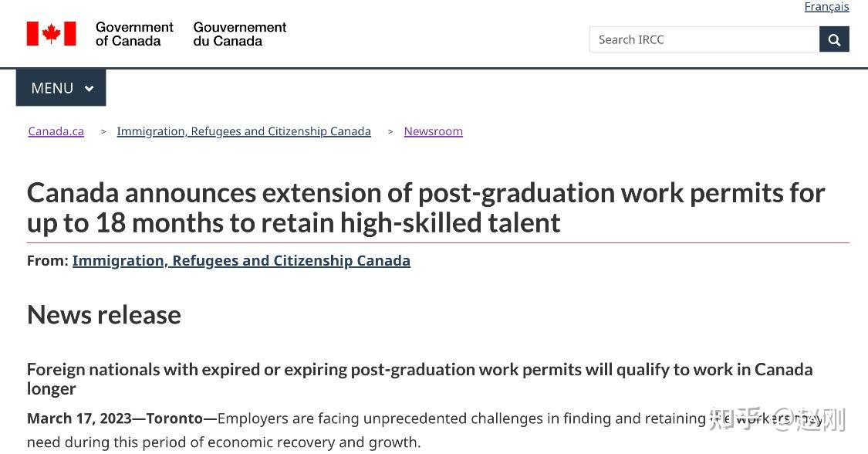Click the magnifying glass search button
868x454 pixels.
point(834,39)
